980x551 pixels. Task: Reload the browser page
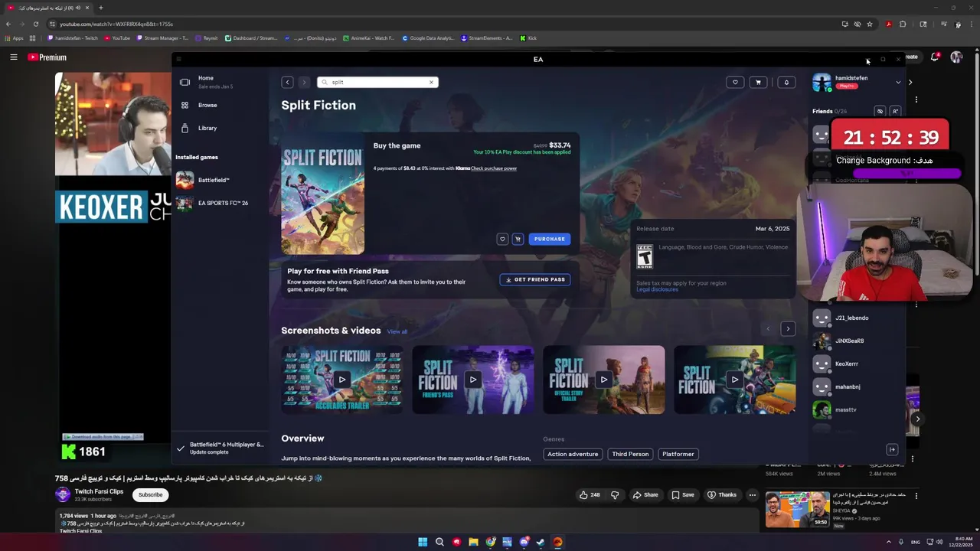(x=35, y=24)
